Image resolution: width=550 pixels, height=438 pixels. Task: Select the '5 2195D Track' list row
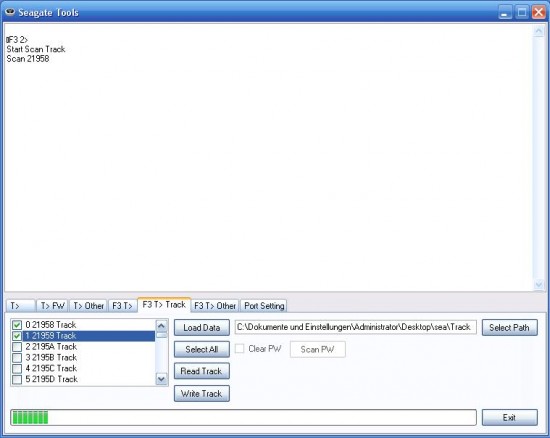(83, 379)
